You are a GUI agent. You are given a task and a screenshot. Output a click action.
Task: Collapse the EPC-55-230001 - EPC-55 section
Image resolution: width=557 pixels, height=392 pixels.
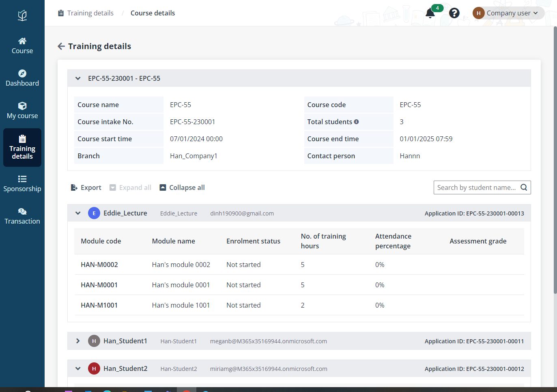coord(78,78)
